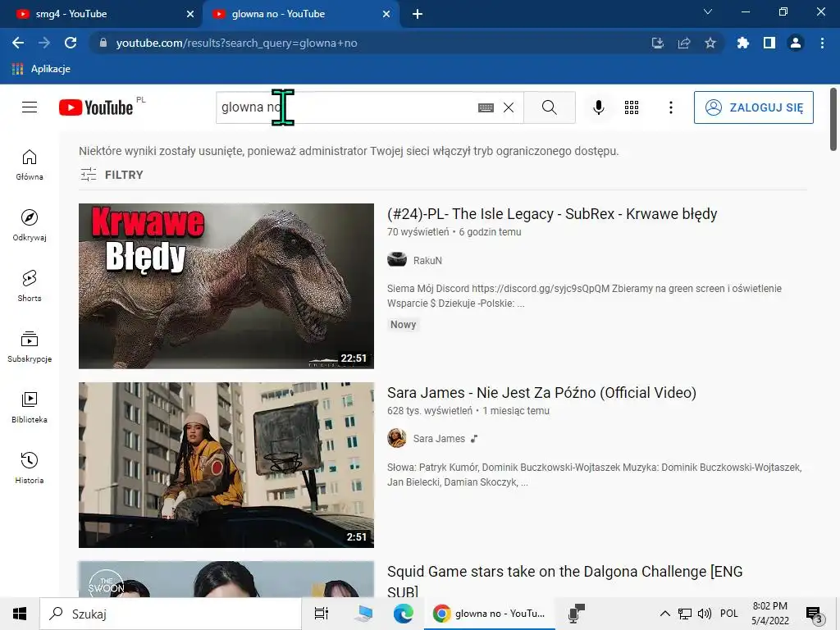
Task: Open the on-screen keyboard in search box
Action: pos(486,107)
